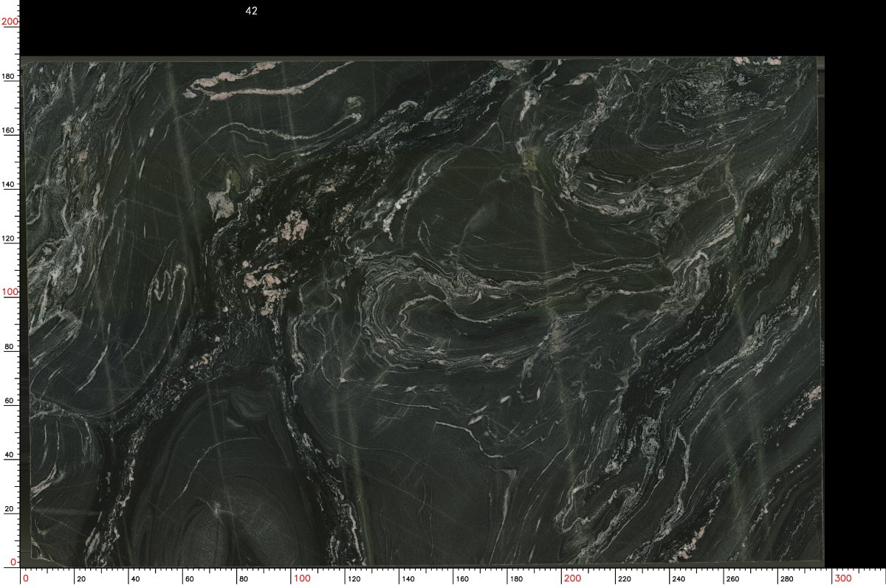Select the red "200" mark on vertical ruler
The width and height of the screenshot is (886, 588).
[x=10, y=22]
